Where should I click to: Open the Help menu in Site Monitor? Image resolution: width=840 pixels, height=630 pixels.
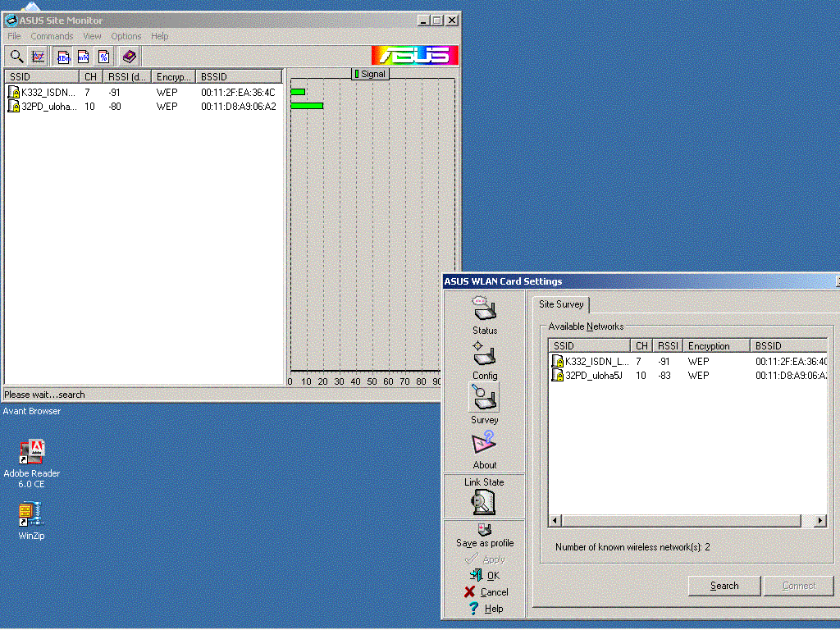(160, 36)
